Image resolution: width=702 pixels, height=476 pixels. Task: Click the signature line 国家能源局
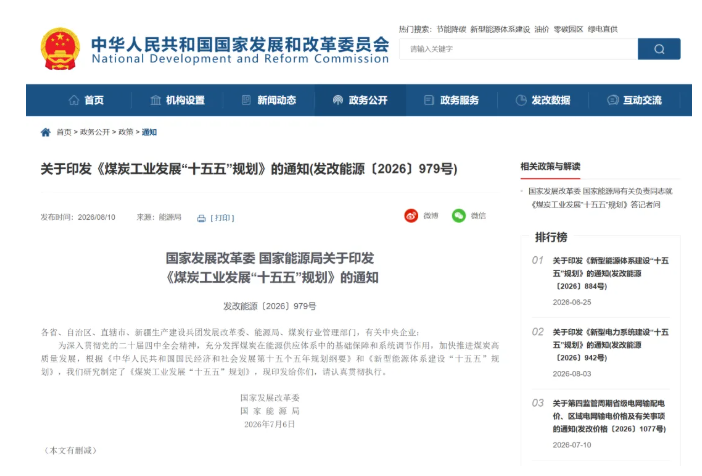[270, 411]
